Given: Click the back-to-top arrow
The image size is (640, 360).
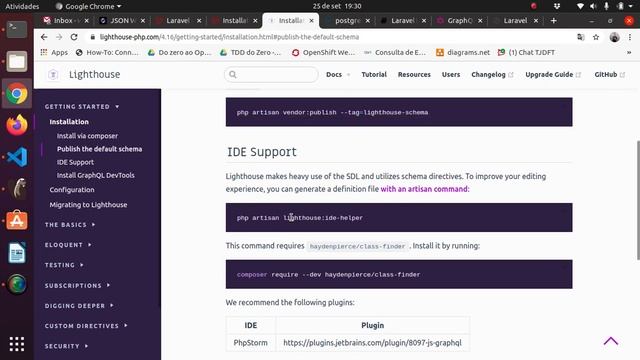Looking at the screenshot, I should tap(611, 341).
